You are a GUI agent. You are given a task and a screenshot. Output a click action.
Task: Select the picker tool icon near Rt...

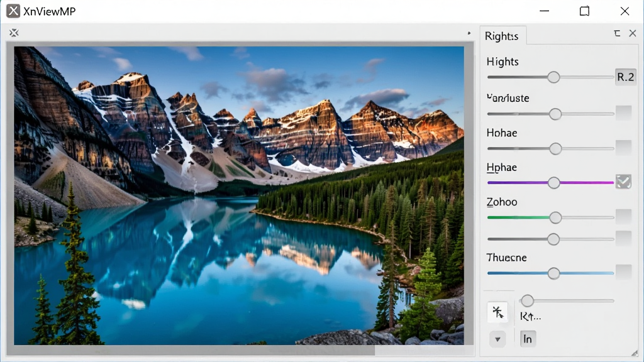498,312
